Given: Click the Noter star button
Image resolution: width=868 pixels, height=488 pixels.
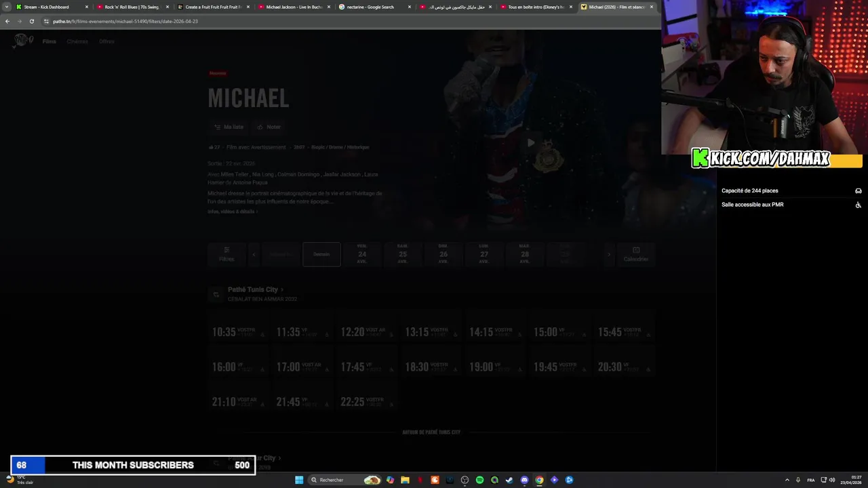Looking at the screenshot, I should [x=269, y=127].
